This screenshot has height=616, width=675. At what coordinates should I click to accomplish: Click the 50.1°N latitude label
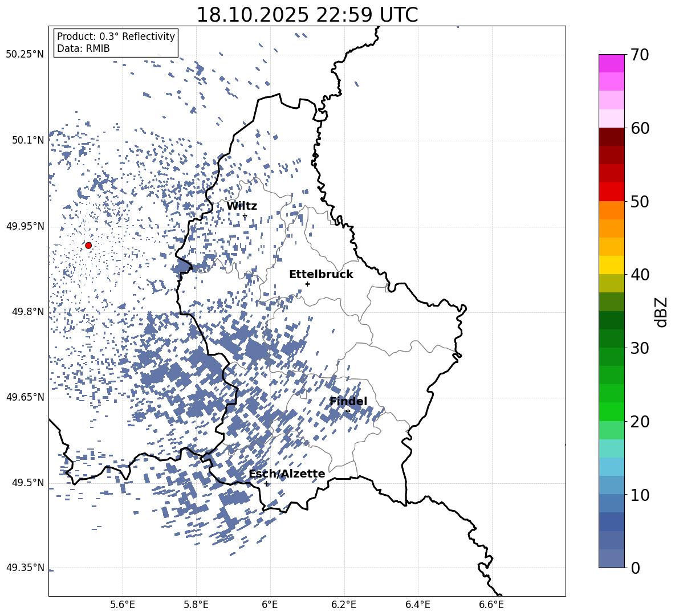pos(28,140)
